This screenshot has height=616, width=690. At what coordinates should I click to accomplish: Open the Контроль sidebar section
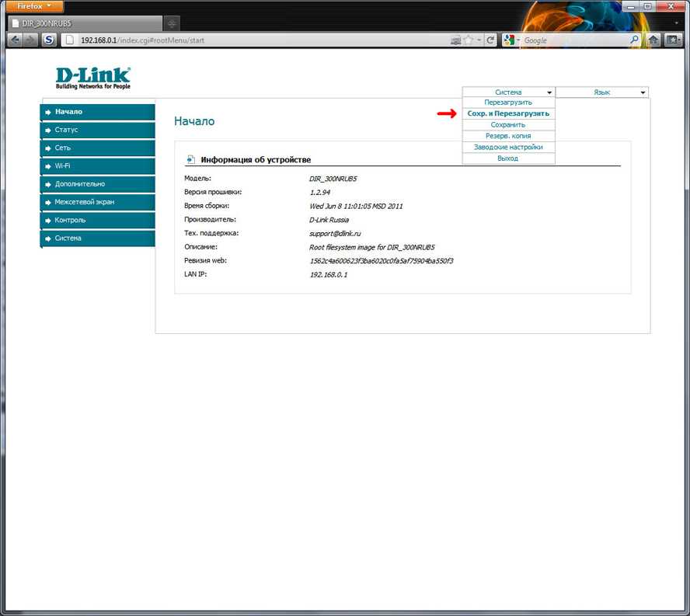pos(98,220)
